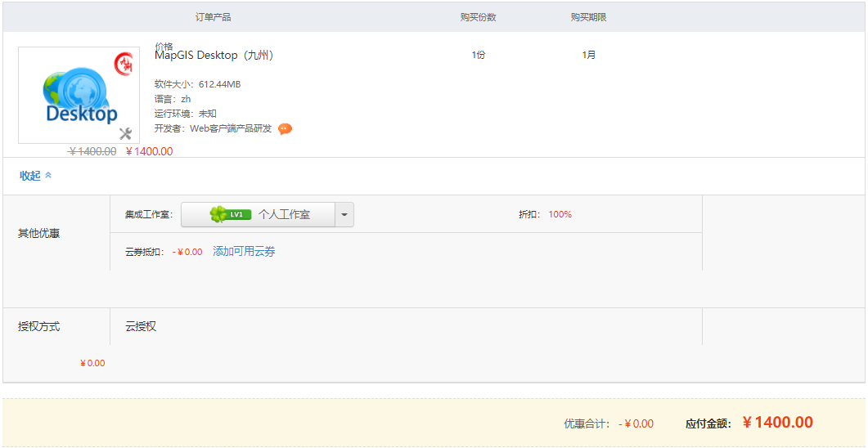Click the 订单产品 column header
868x448 pixels.
point(214,17)
